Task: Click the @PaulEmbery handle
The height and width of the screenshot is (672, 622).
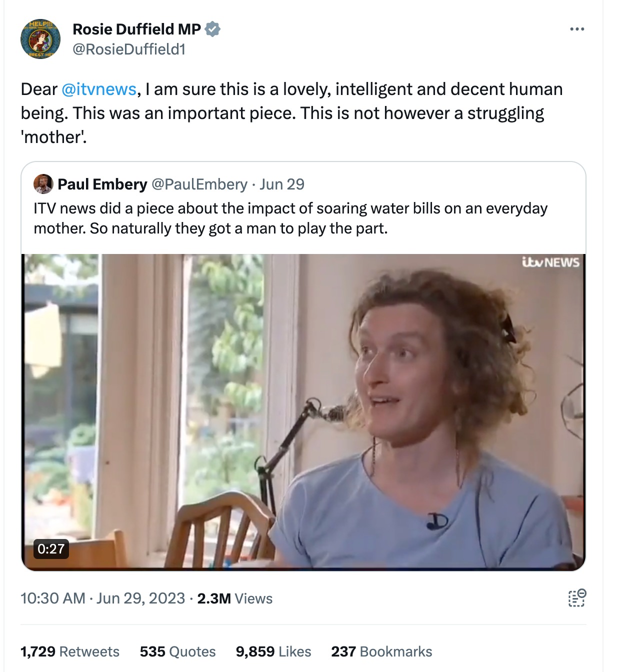Action: click(199, 184)
